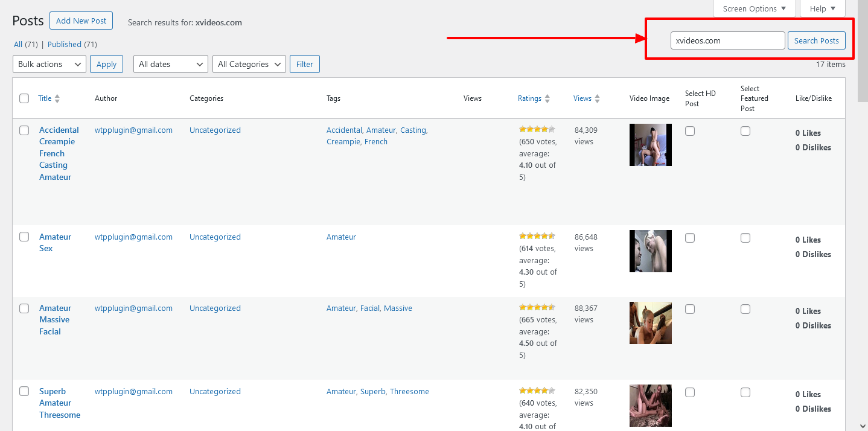The height and width of the screenshot is (431, 868).
Task: Open the Help menu
Action: (822, 8)
